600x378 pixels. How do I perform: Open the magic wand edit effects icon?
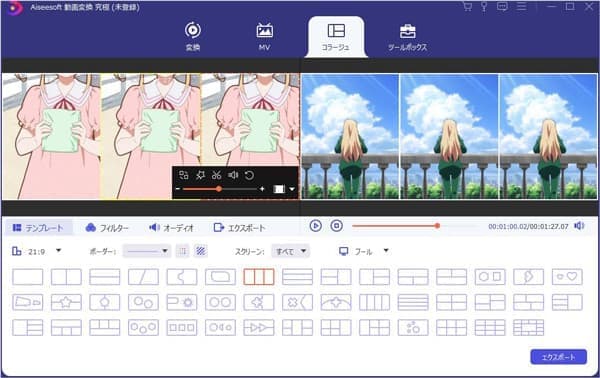click(200, 175)
